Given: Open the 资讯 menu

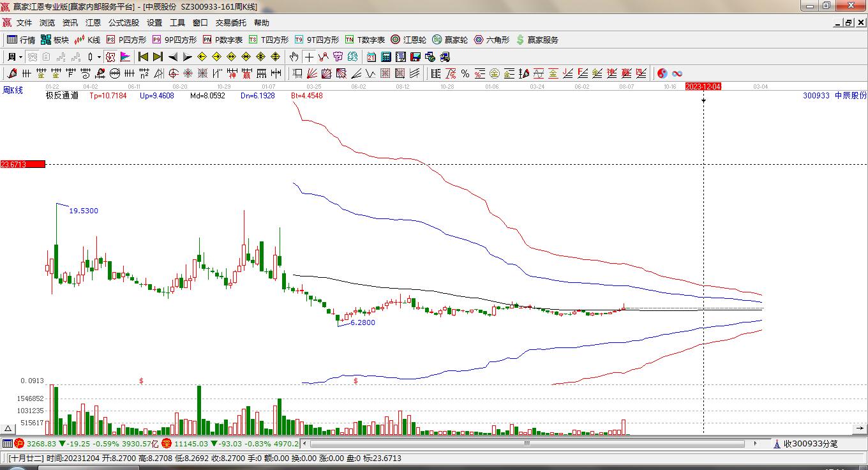Looking at the screenshot, I should [70, 23].
